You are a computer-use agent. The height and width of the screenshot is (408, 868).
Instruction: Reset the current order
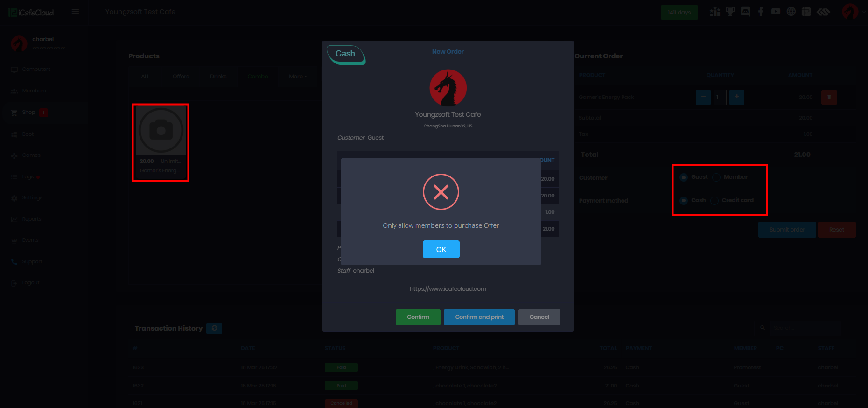(x=837, y=230)
